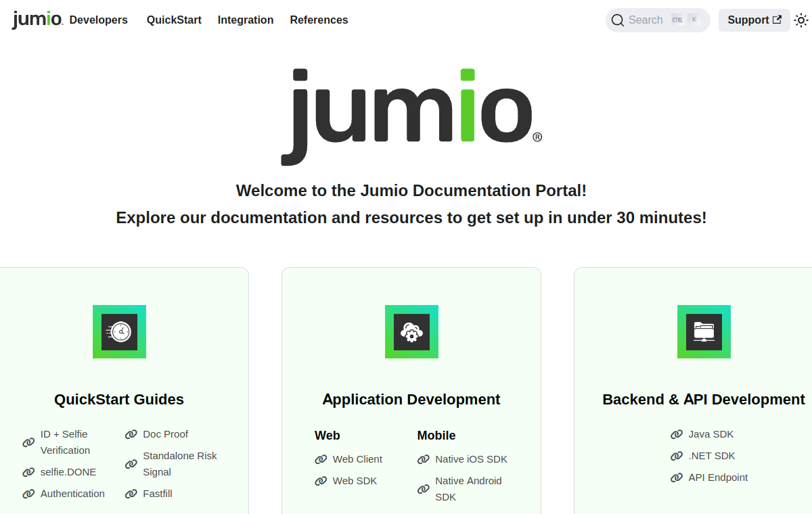Click chain icon beside selfie.DONE

click(28, 472)
